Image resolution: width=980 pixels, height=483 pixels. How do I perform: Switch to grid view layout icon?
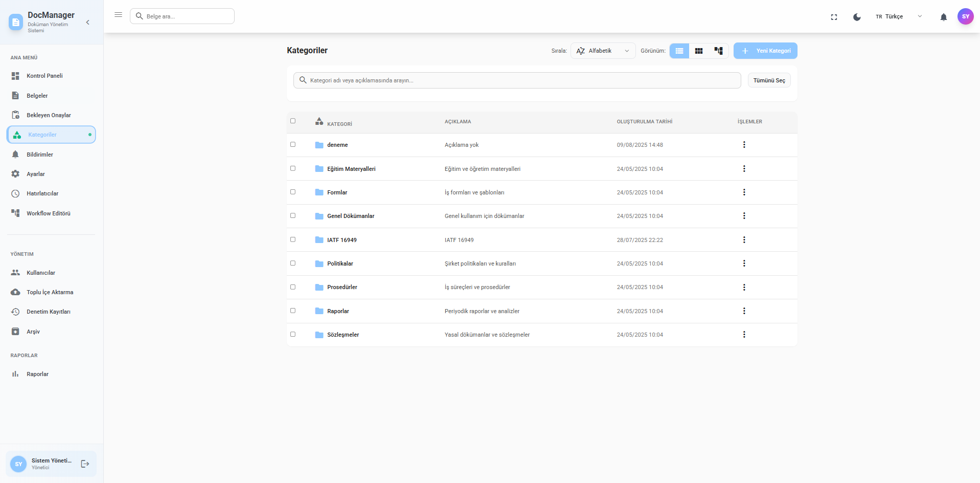pyautogui.click(x=699, y=51)
